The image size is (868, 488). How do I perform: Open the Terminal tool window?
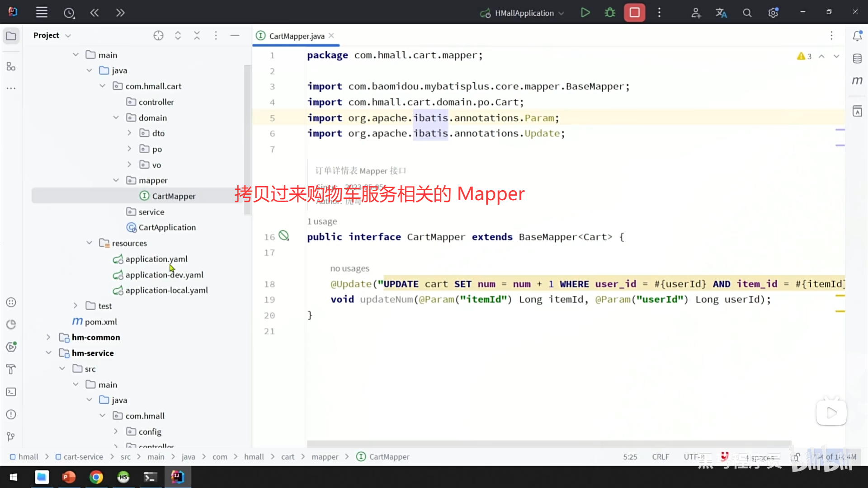pos(11,392)
